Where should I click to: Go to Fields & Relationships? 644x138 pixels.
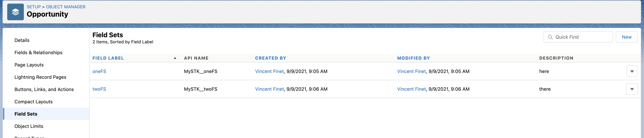tap(38, 53)
